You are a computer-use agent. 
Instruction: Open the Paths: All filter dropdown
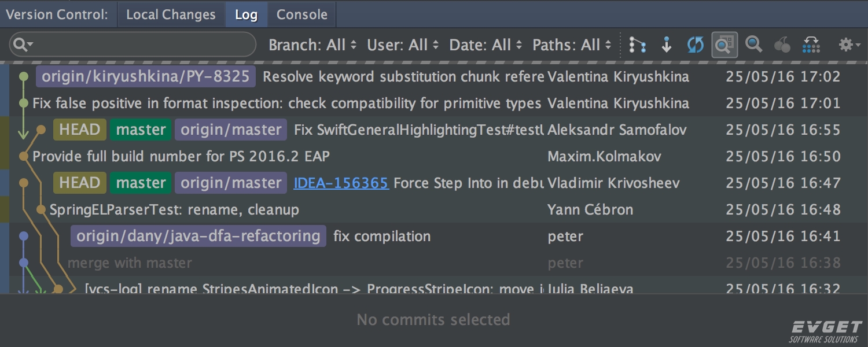point(572,45)
